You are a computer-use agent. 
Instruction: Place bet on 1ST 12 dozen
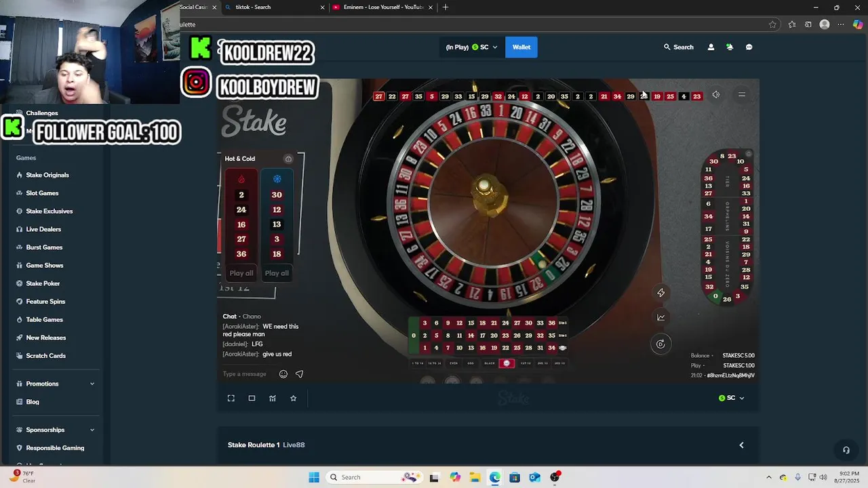coord(526,363)
